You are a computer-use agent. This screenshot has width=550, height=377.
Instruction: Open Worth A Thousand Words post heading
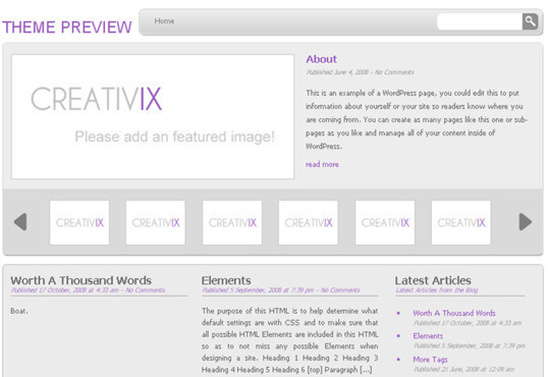coord(81,281)
